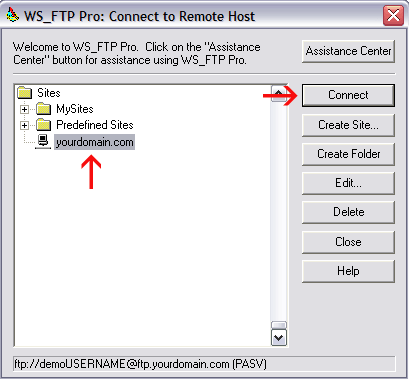Delete the selected site entry
This screenshot has height=379, width=409.
(x=348, y=212)
